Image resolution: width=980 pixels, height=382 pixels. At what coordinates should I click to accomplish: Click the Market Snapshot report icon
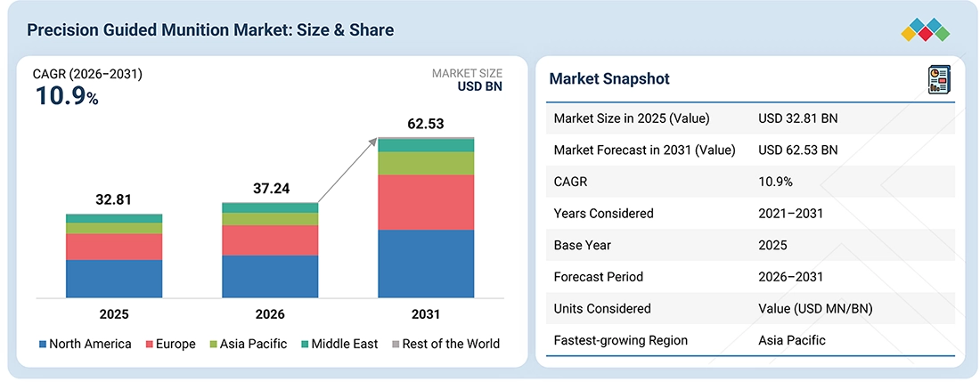[939, 80]
